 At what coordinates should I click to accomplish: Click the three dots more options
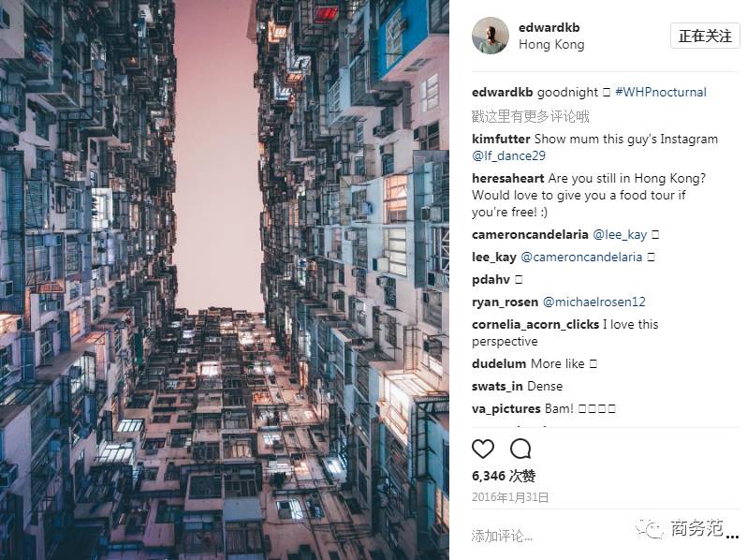733,538
